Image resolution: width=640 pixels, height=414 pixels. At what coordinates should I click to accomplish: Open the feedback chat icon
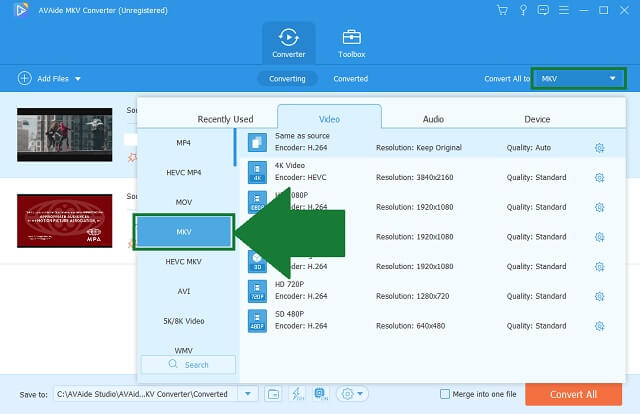[543, 10]
